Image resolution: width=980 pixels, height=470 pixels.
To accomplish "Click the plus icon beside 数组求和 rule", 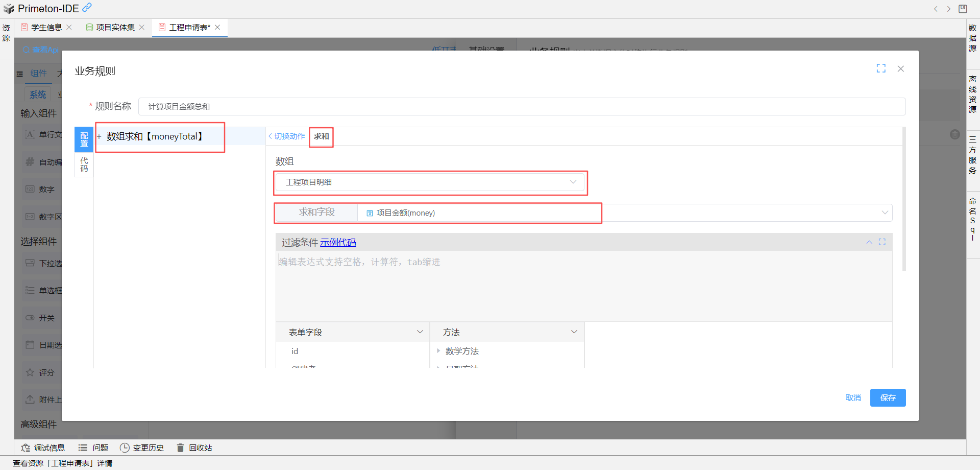I will 100,136.
